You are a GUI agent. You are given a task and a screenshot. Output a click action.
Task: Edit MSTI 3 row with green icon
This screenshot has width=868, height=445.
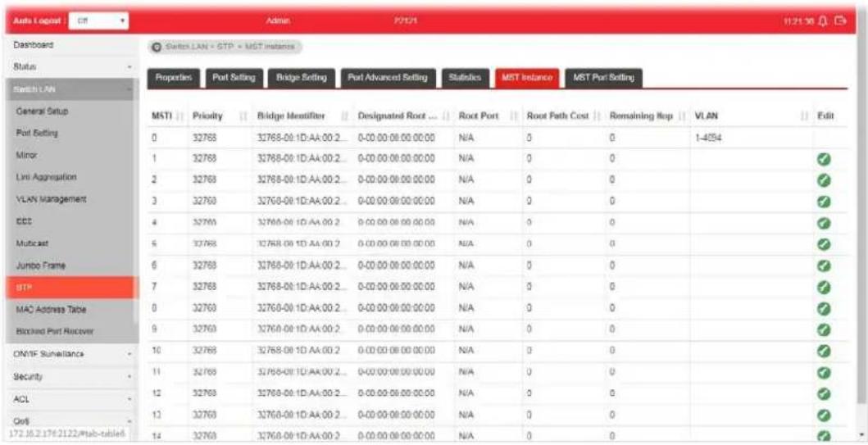(825, 202)
